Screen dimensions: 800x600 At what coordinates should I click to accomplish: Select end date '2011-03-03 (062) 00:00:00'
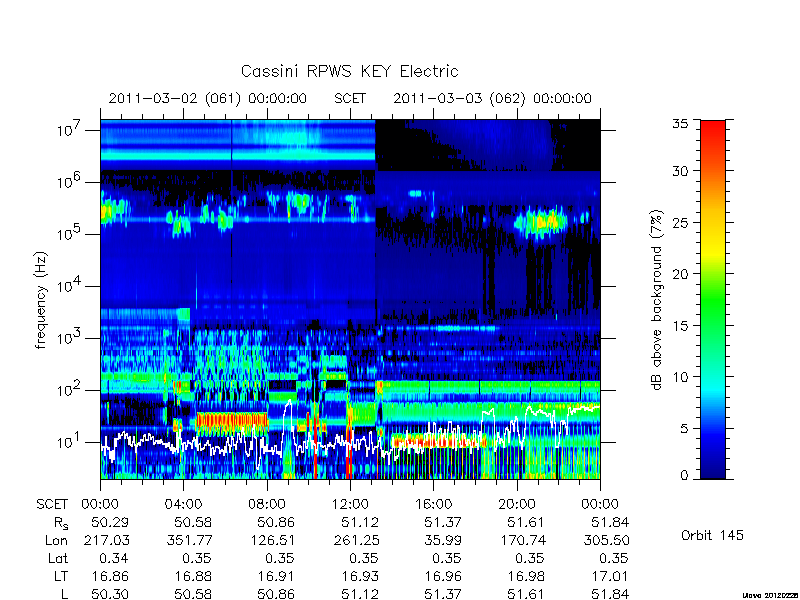coord(492,98)
